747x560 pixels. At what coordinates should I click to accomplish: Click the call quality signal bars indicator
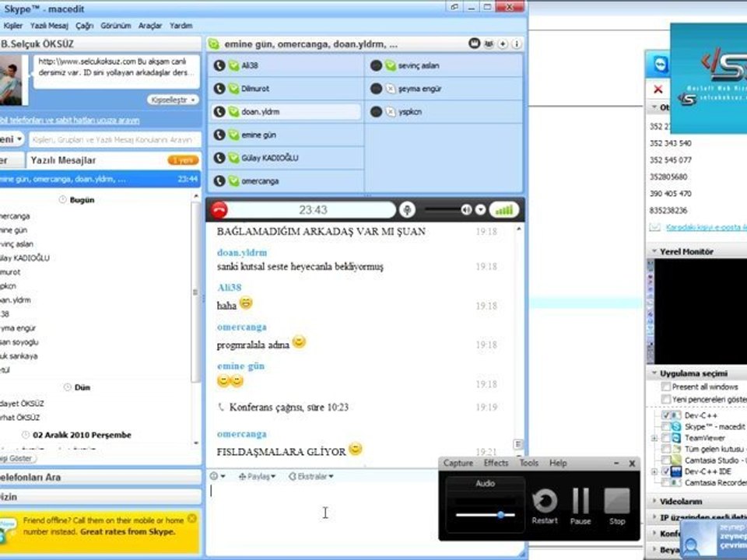pyautogui.click(x=504, y=210)
